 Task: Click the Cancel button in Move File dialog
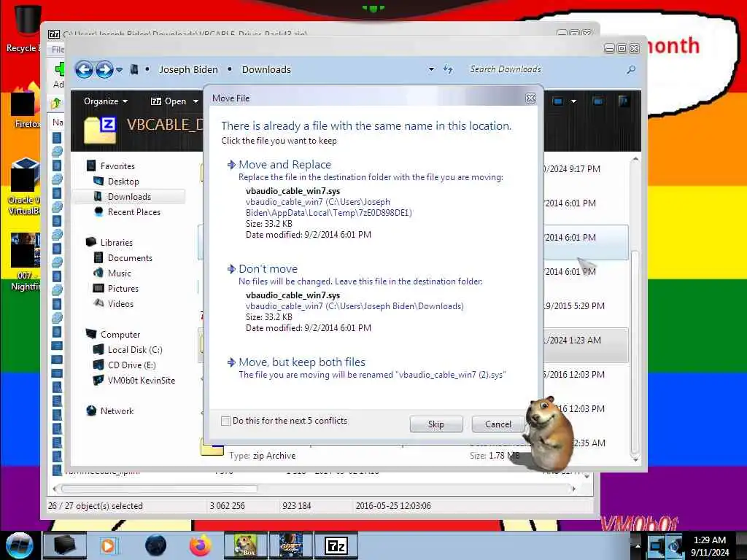point(498,424)
